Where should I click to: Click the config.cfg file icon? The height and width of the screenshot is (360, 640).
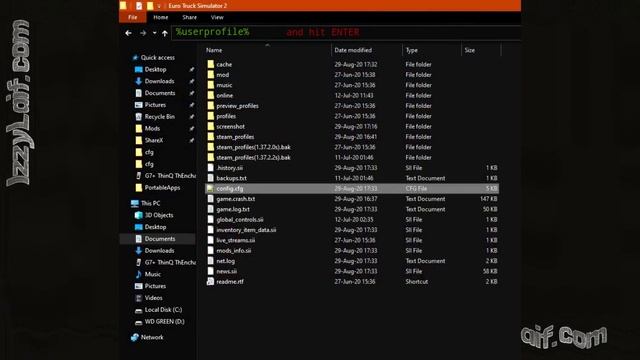211,189
